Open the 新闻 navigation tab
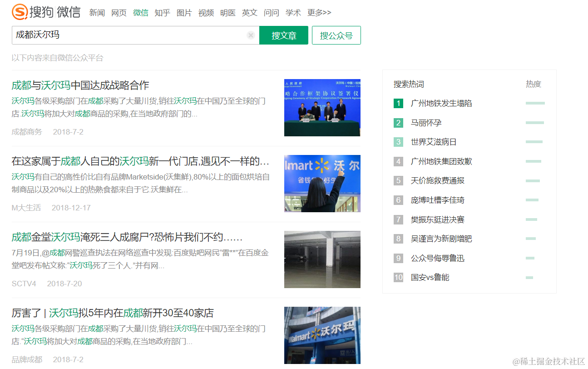The width and height of the screenshot is (588, 369). pyautogui.click(x=97, y=13)
